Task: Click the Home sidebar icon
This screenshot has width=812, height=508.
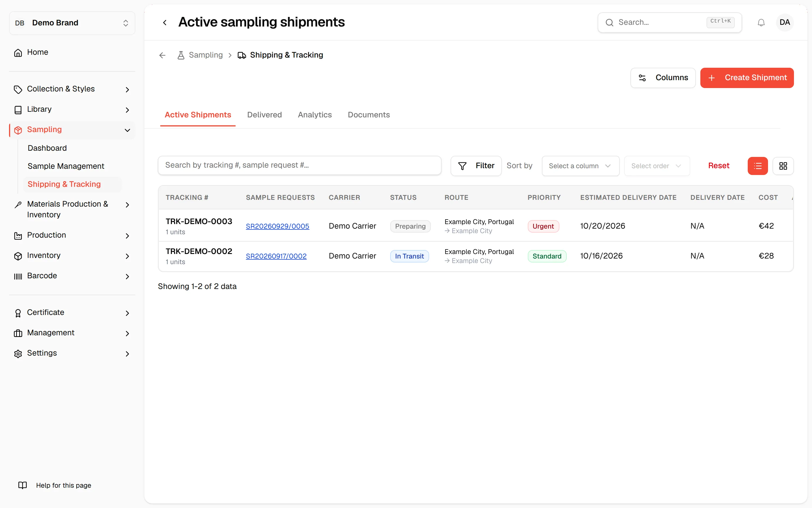Action: coord(18,52)
